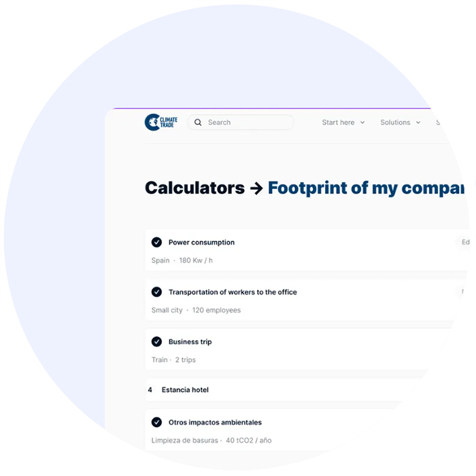The image size is (476, 476).
Task: Expand the Start here chevron
Action: click(362, 122)
